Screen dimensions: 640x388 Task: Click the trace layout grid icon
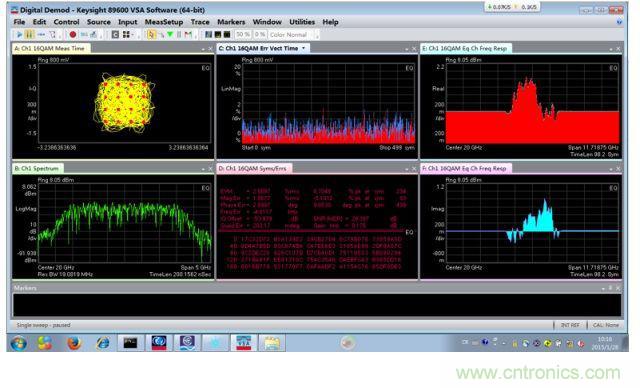[x=127, y=35]
